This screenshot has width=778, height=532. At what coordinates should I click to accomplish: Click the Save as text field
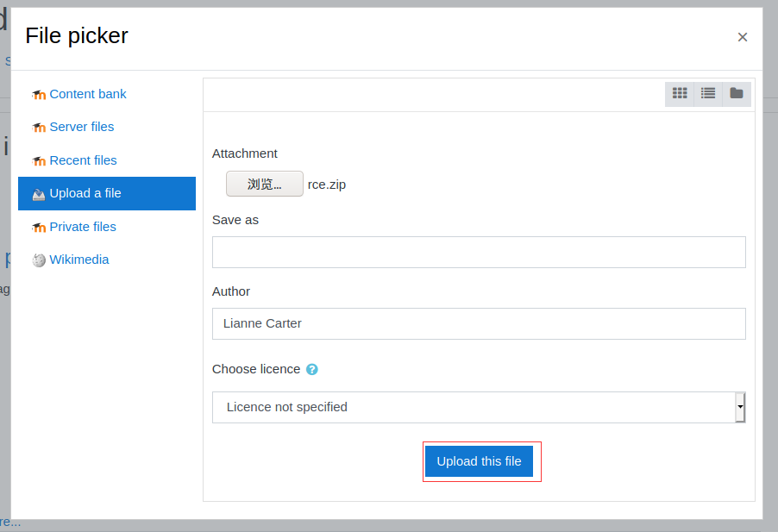coord(479,253)
